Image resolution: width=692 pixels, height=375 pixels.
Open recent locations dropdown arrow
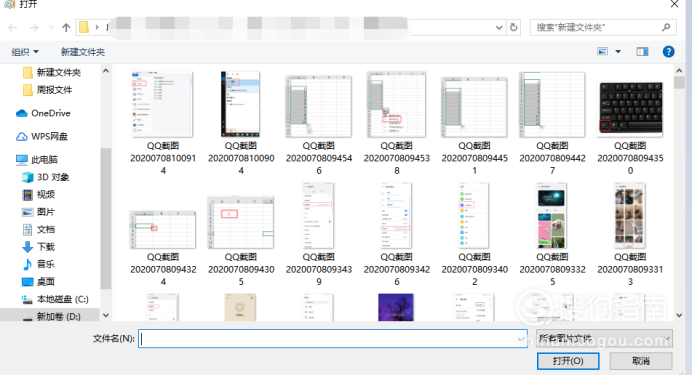51,28
